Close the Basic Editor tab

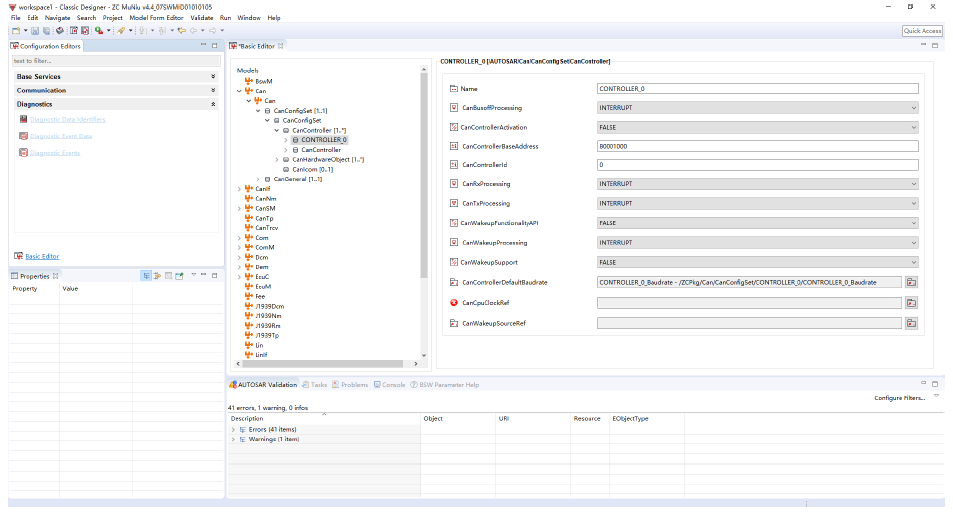coord(280,46)
